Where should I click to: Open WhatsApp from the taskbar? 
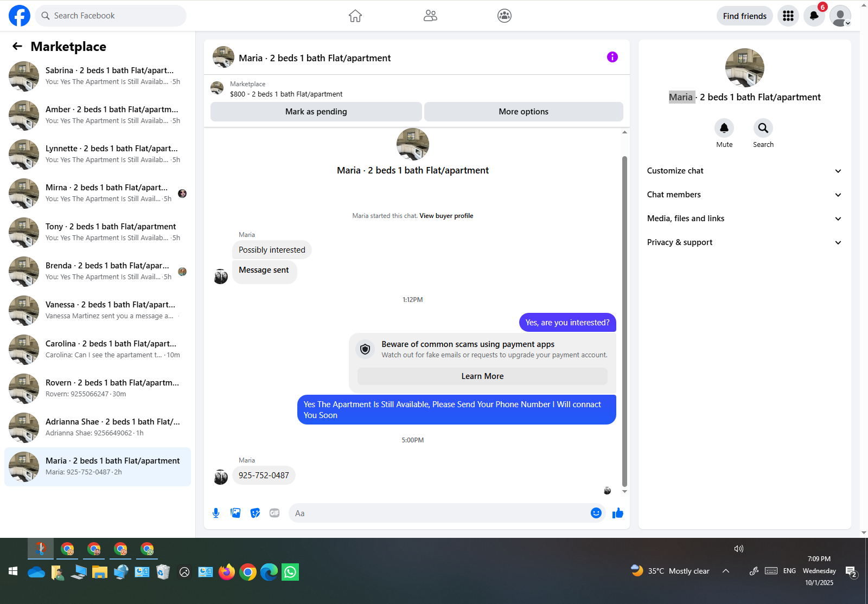[290, 572]
